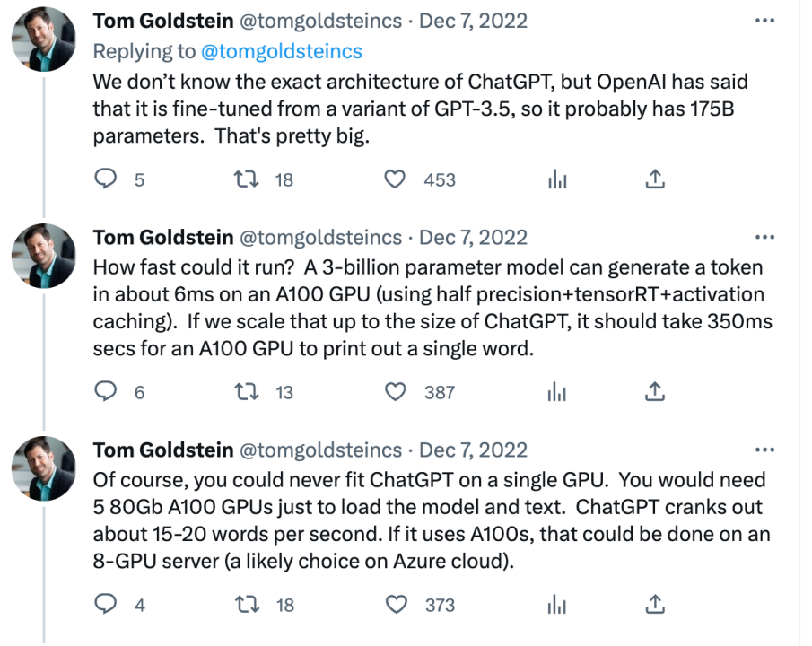This screenshot has width=812, height=646.
Task: Like the tweet with 373 likes
Action: tap(395, 605)
